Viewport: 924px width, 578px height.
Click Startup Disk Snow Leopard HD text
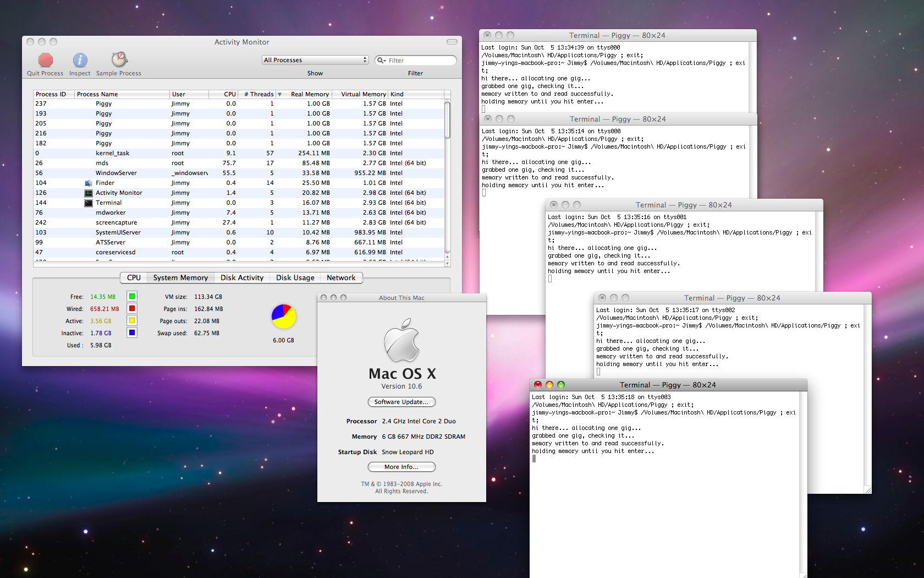[386, 452]
